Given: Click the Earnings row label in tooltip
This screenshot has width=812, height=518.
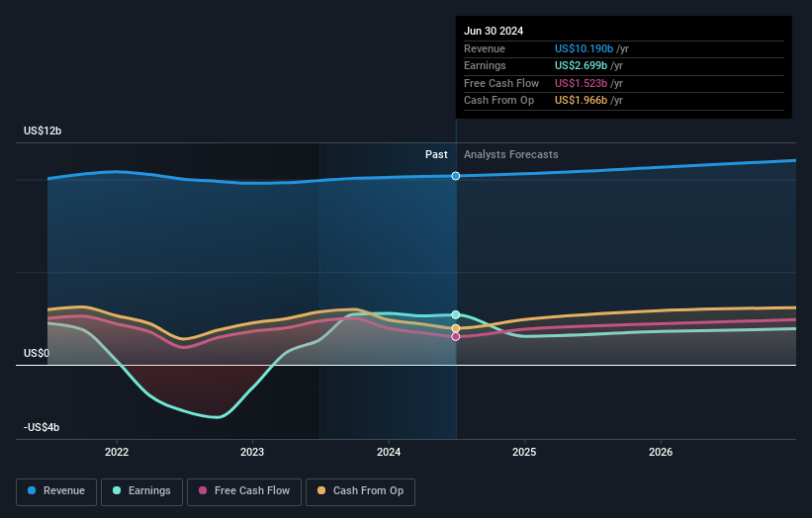Looking at the screenshot, I should click(485, 65).
